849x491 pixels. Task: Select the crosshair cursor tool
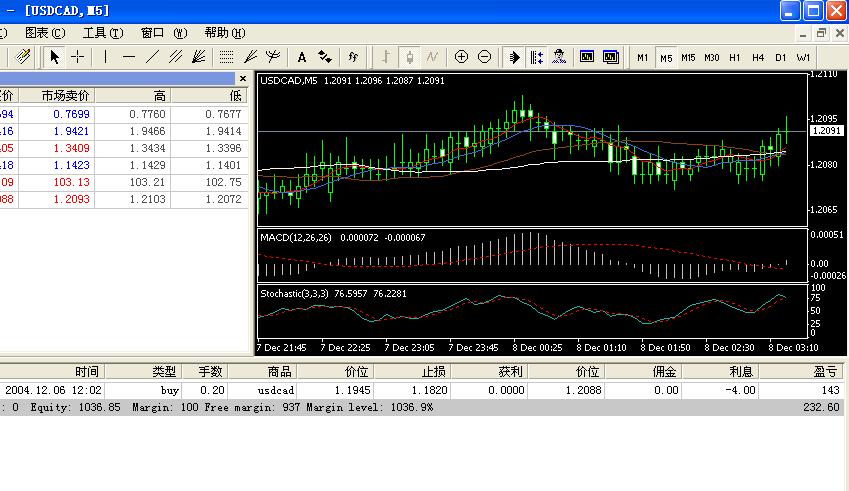tap(77, 57)
